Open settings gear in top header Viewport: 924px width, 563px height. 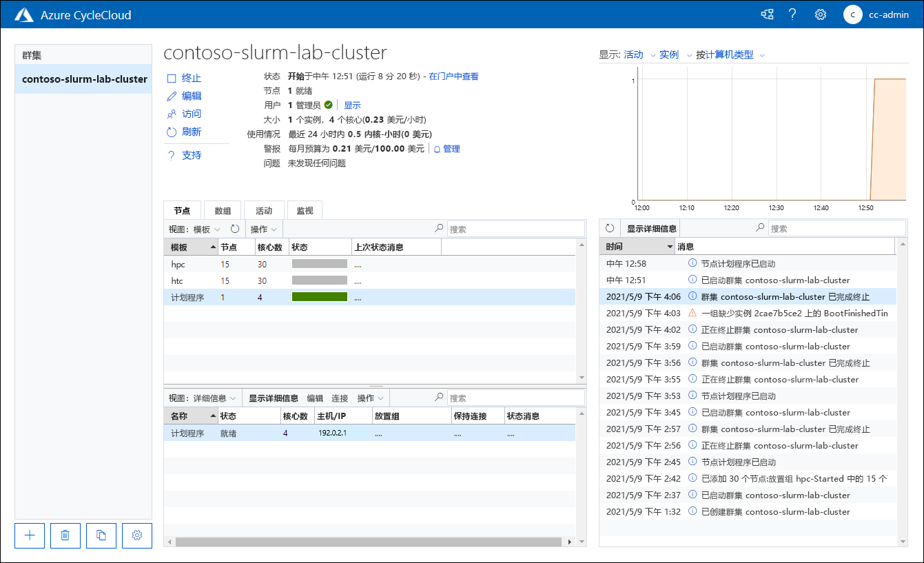coord(820,14)
